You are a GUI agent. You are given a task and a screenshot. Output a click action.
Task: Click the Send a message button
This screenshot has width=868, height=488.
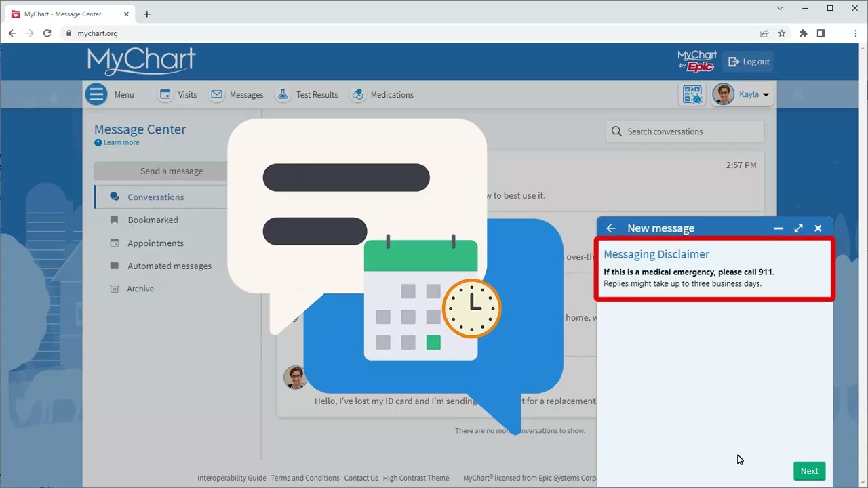[x=172, y=171]
